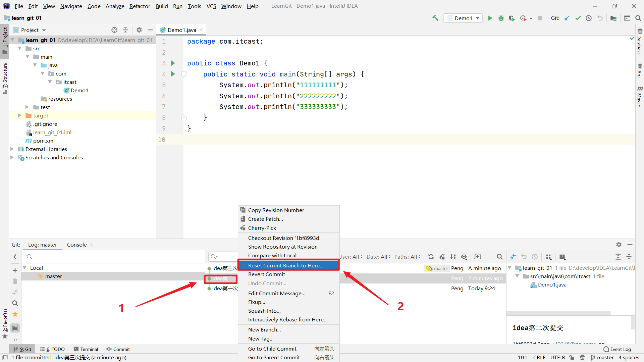Collapse all in commit details pane
This screenshot has width=644, height=362.
click(x=629, y=257)
